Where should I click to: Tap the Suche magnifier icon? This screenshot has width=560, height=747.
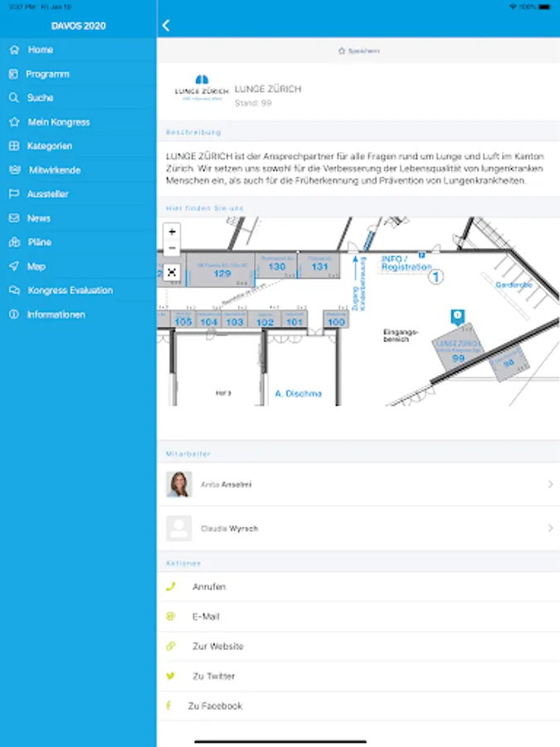(x=14, y=98)
